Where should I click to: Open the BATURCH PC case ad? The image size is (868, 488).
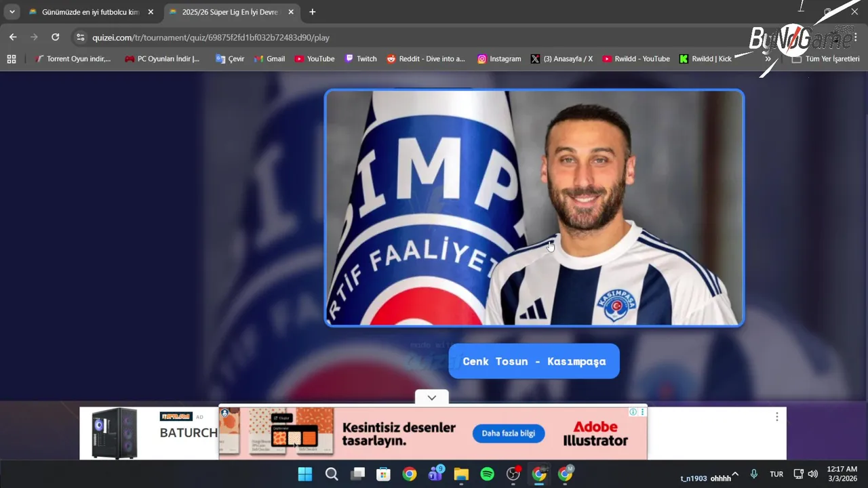click(x=149, y=433)
